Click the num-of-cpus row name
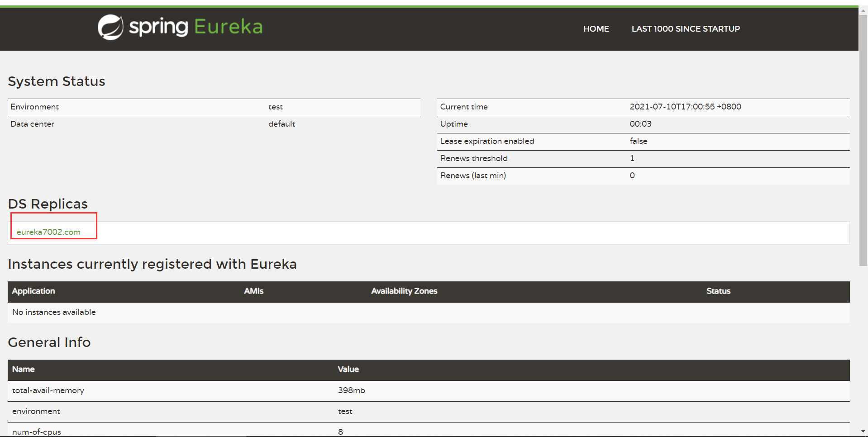 click(37, 432)
